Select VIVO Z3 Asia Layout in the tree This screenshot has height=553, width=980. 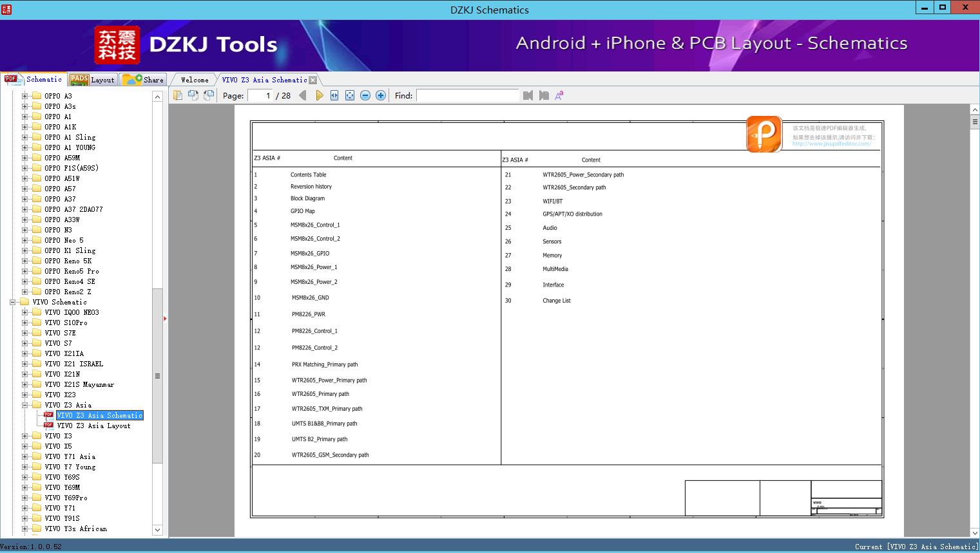93,426
